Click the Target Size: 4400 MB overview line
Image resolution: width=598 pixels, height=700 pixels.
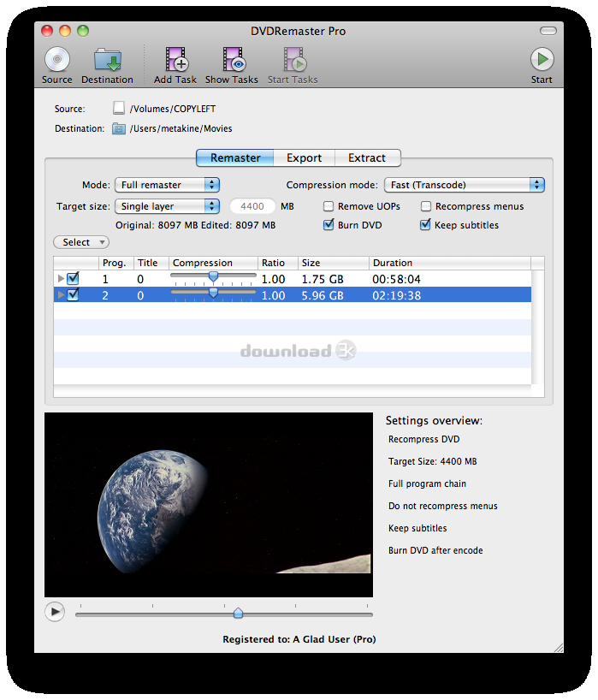(432, 461)
